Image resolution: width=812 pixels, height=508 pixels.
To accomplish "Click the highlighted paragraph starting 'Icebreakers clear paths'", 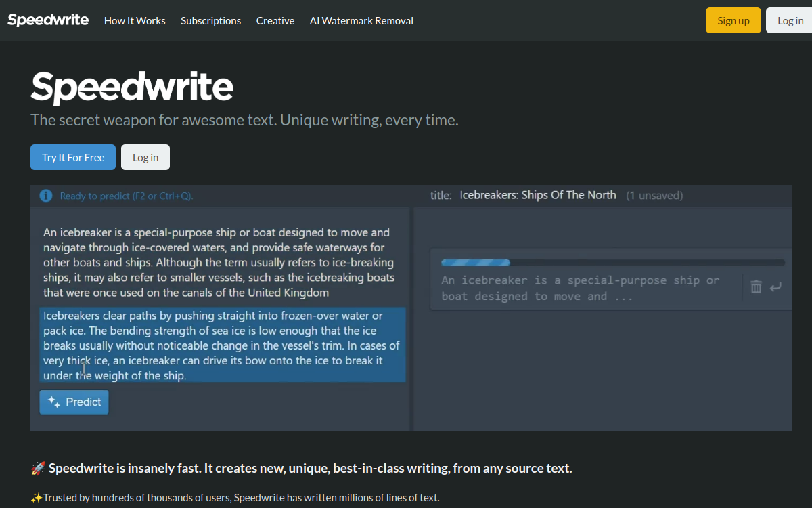I will pos(223,345).
